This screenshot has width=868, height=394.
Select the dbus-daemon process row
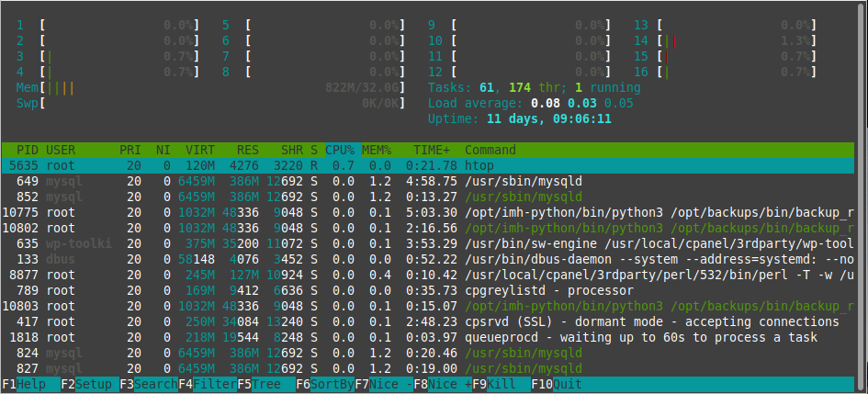[428, 260]
